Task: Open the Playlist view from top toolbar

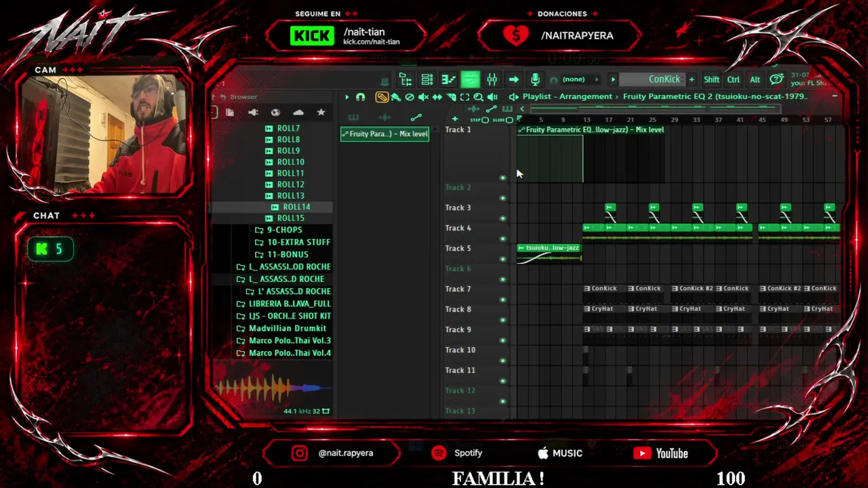Action: [x=406, y=79]
